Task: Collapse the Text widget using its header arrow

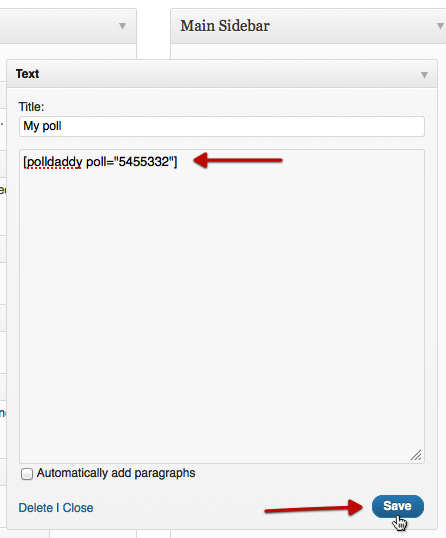Action: point(424,75)
